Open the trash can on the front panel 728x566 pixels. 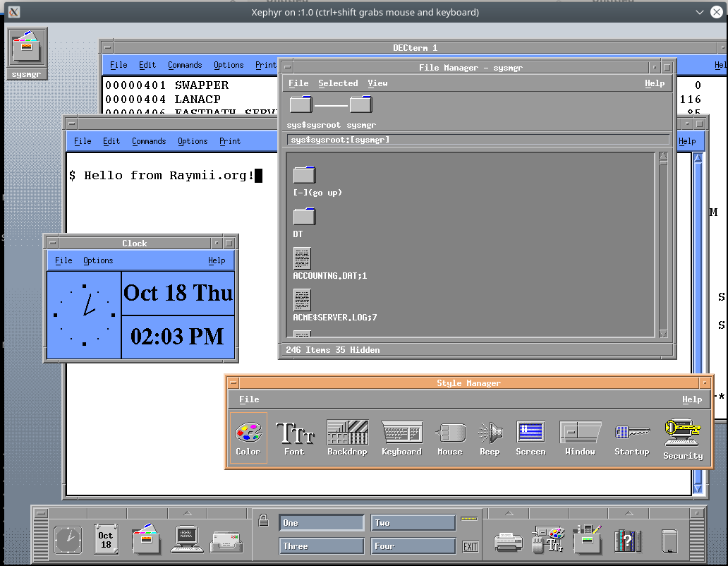click(667, 540)
